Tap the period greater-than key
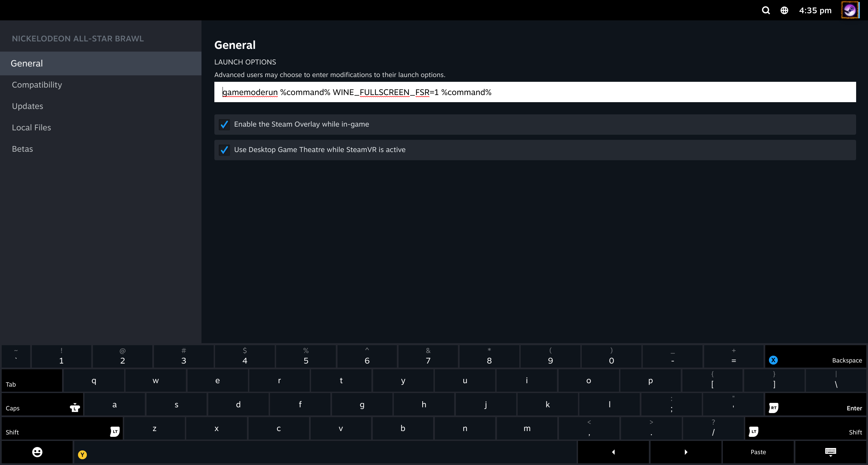 click(x=651, y=428)
